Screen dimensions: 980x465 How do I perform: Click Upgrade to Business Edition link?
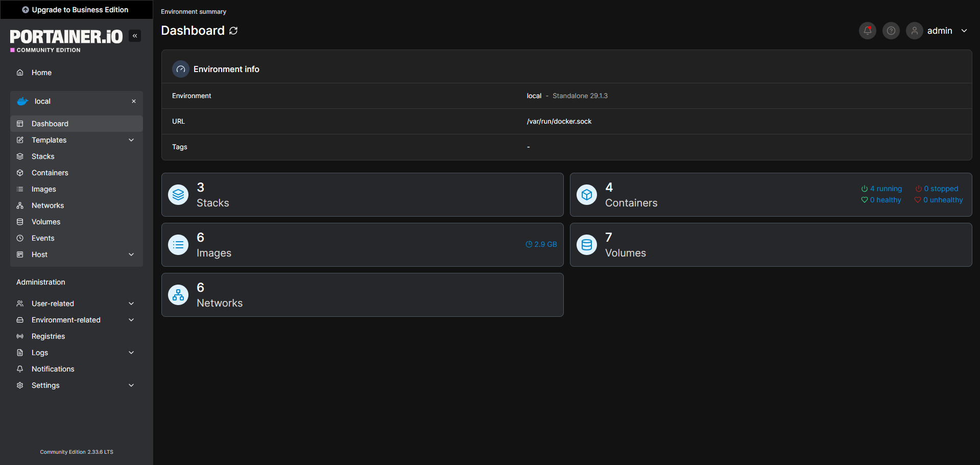click(x=76, y=10)
